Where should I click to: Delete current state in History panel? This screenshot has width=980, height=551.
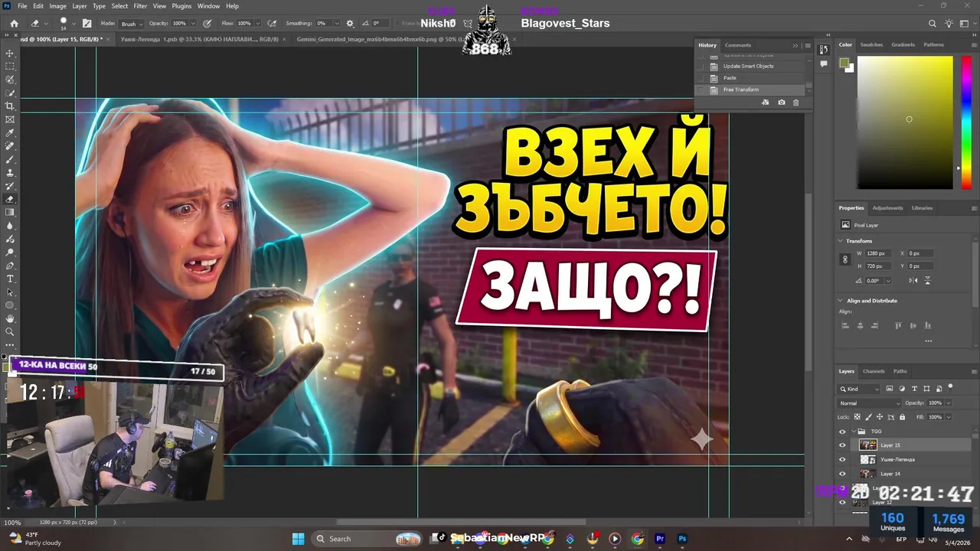[x=796, y=103]
